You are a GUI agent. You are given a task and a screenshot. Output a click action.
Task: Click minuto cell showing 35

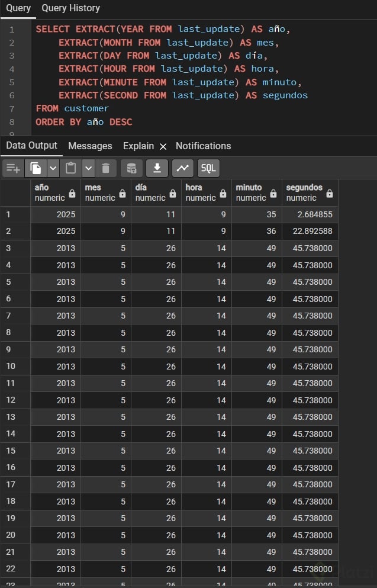point(256,214)
